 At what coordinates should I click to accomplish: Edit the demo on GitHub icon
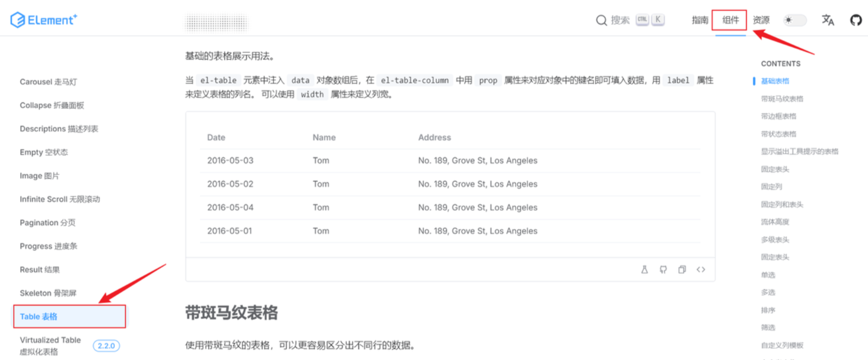click(x=663, y=270)
